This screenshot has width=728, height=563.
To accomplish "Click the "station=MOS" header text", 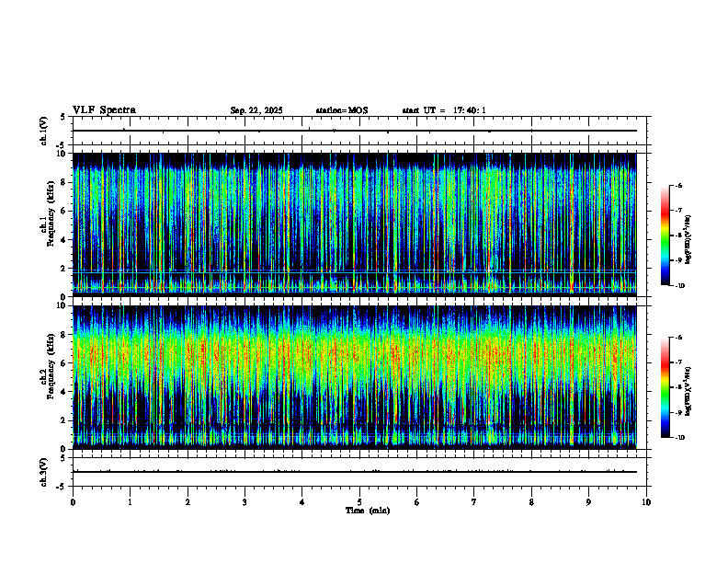I will [x=342, y=110].
